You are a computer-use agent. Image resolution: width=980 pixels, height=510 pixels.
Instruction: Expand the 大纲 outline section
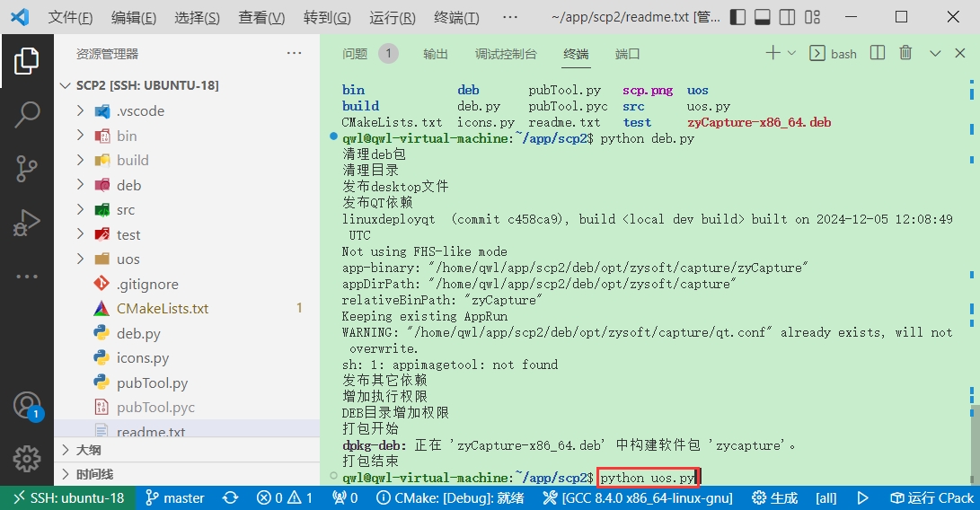[x=88, y=450]
